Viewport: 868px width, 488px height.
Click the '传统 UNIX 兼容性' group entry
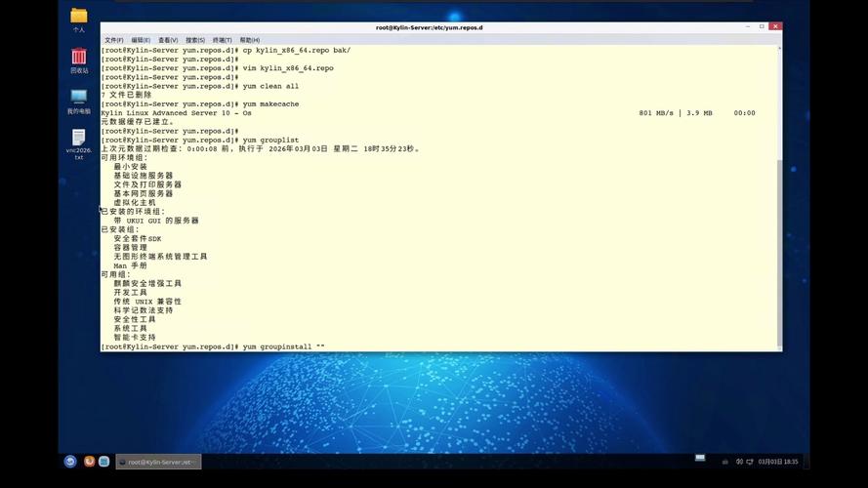pos(147,302)
